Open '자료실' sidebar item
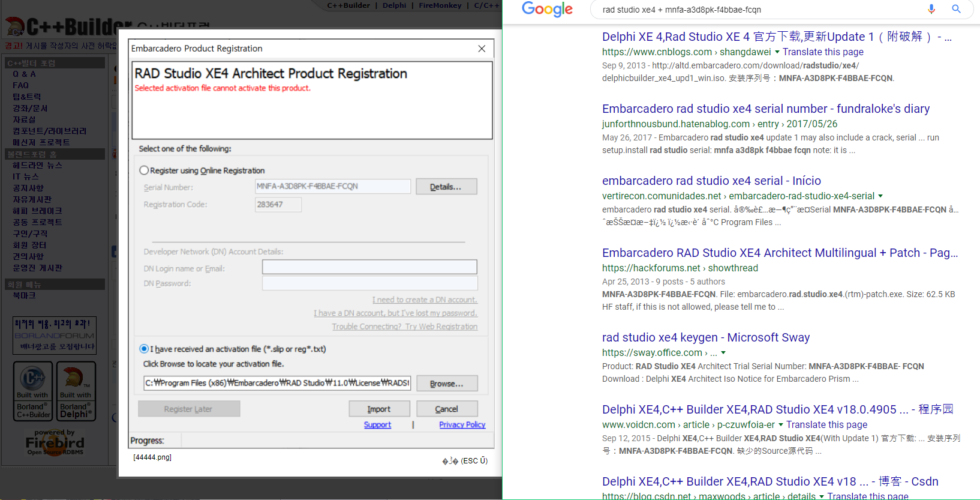Screen dimensions: 980x500 24,119
